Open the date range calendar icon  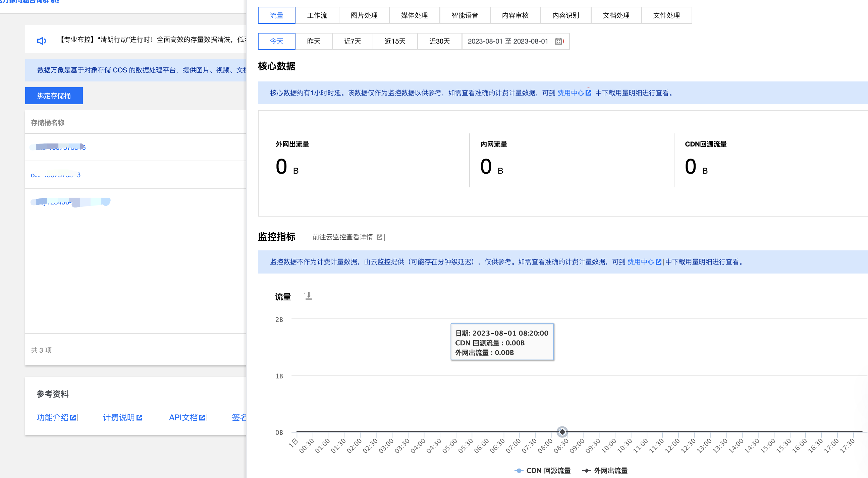click(558, 41)
